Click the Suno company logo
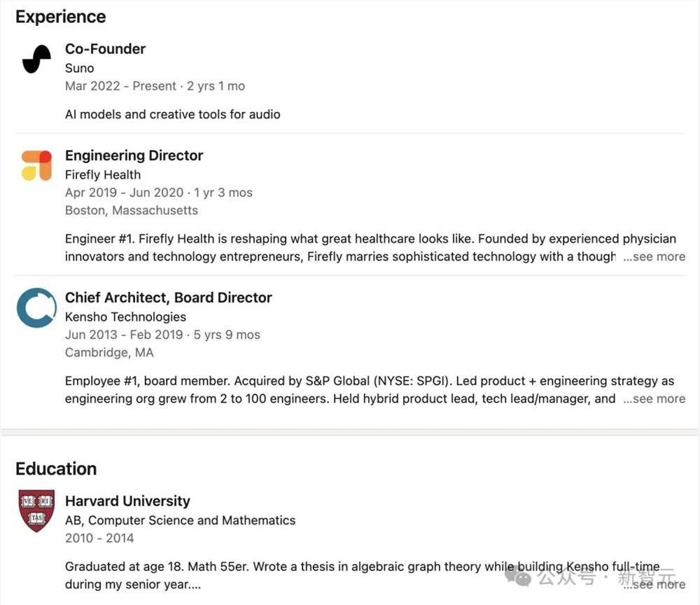 point(36,59)
